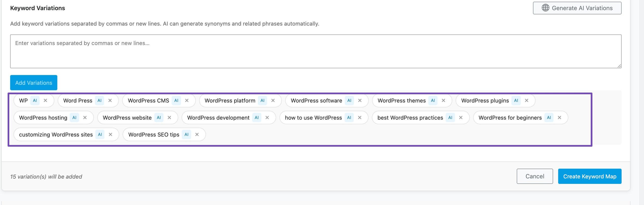
Task: Remove customizing WordPress sites variation
Action: [x=110, y=134]
